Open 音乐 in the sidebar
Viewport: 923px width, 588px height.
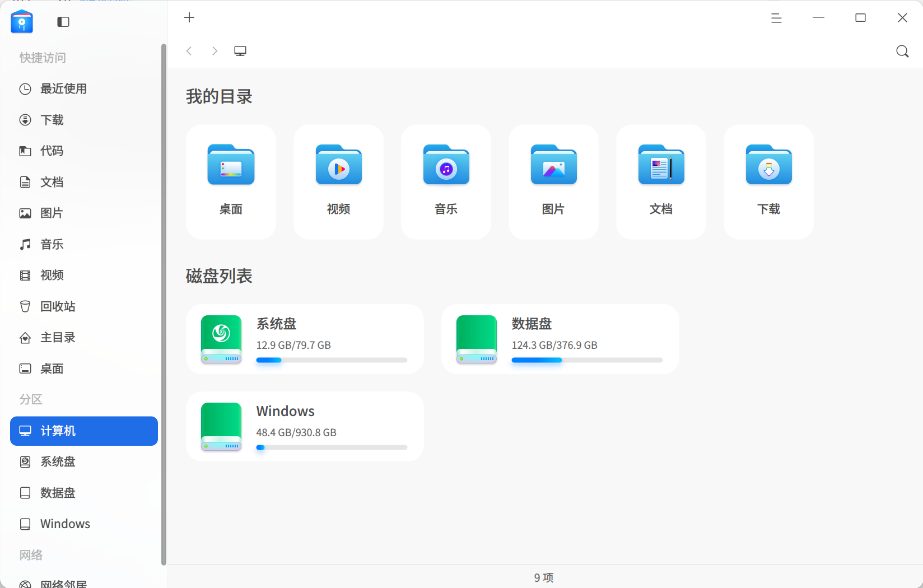click(84, 244)
